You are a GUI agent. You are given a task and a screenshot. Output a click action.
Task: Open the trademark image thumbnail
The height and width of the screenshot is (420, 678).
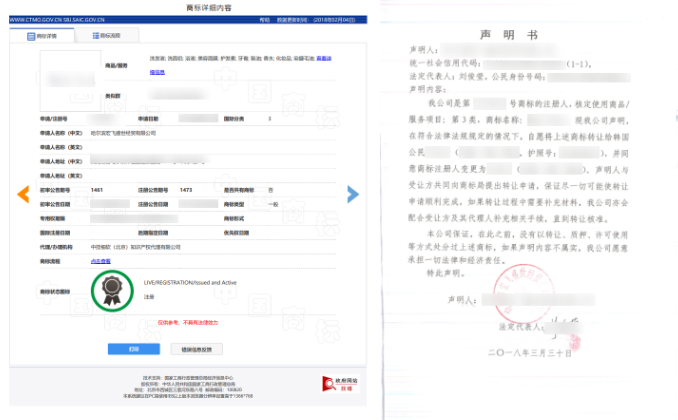(70, 81)
